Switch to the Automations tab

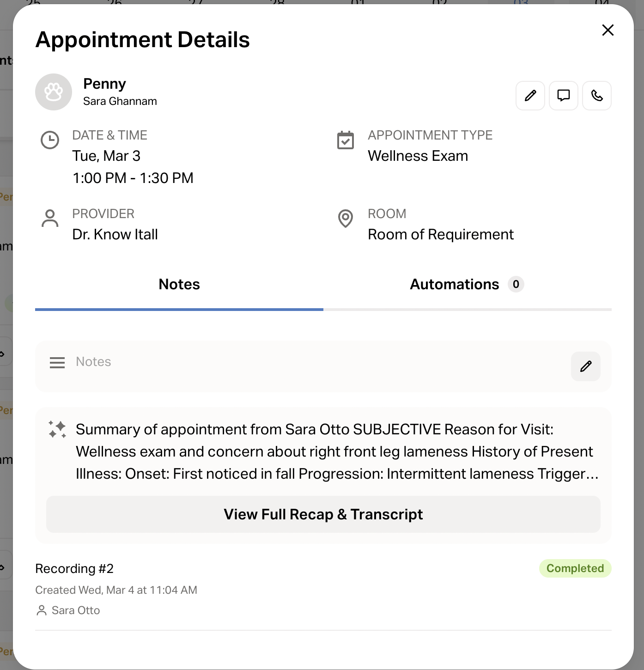pos(455,284)
